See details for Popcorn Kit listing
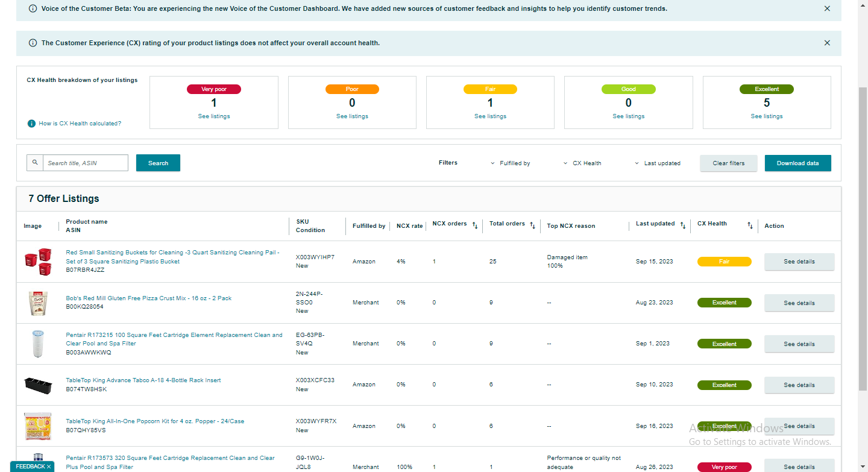Screen dimensions: 868x472 click(799, 426)
